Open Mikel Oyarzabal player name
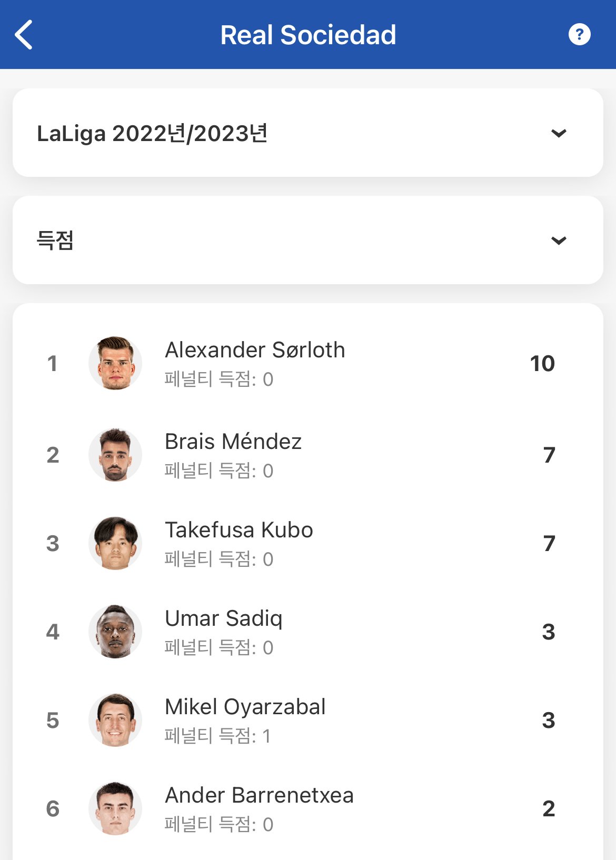 point(245,707)
